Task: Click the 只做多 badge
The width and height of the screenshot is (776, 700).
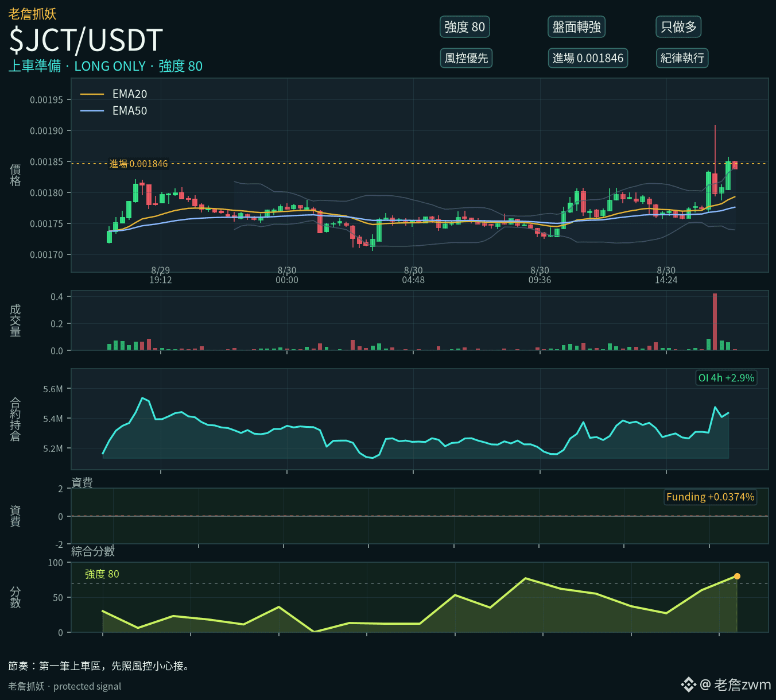Action: pyautogui.click(x=678, y=27)
